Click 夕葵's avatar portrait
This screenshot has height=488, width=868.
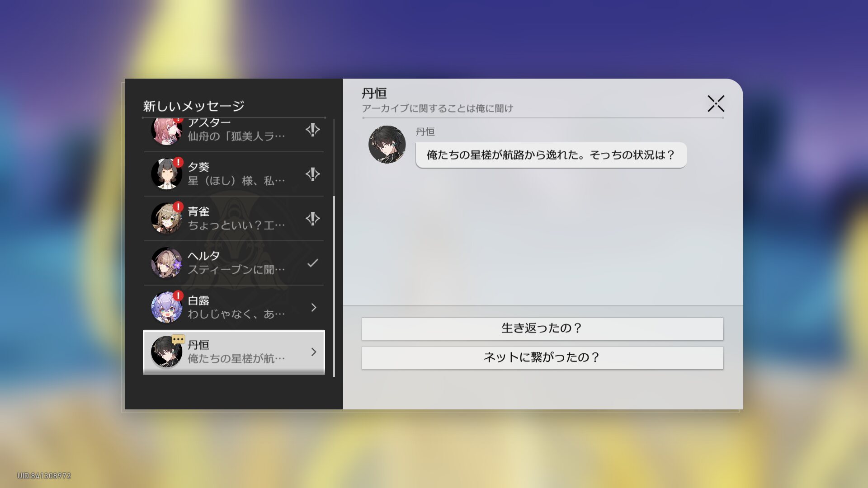pyautogui.click(x=166, y=174)
